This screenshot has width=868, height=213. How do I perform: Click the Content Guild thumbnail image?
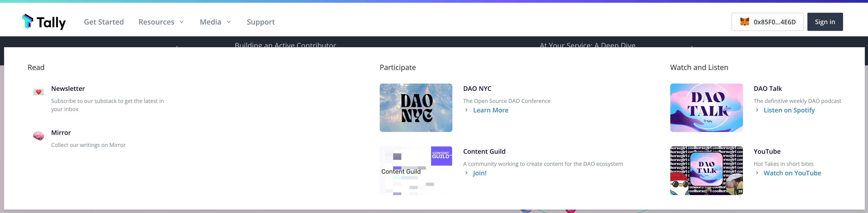click(416, 171)
